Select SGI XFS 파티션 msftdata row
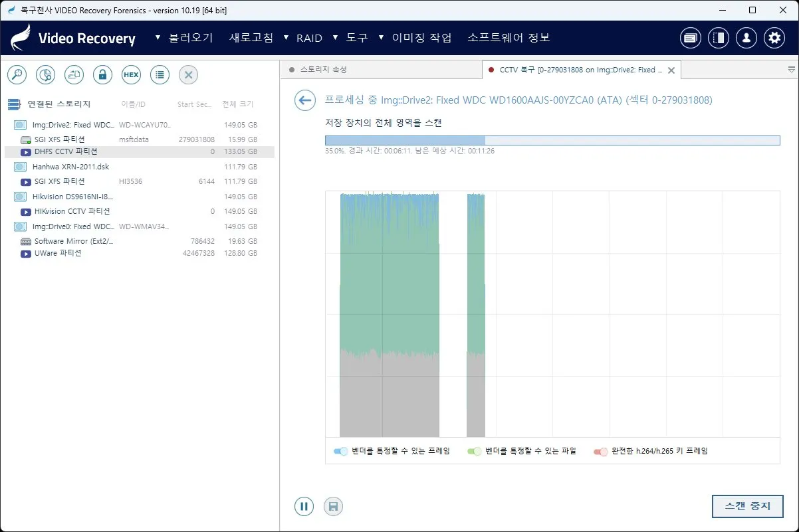799x532 pixels. tap(140, 139)
